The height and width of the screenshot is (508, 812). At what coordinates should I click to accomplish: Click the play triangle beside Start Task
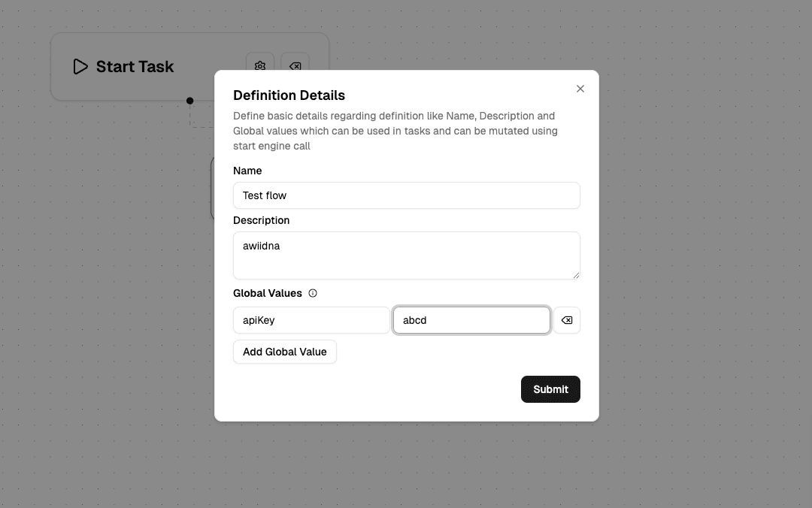(x=80, y=67)
